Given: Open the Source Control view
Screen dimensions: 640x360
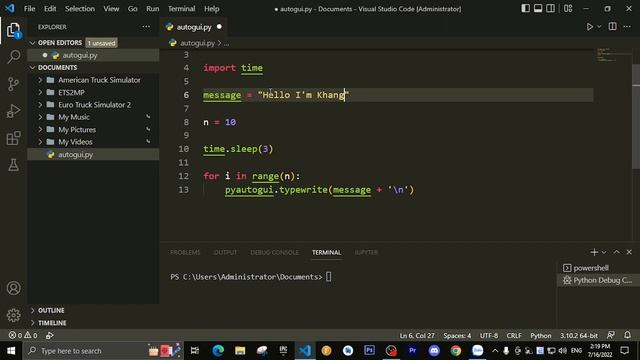Looking at the screenshot, I should tap(13, 84).
